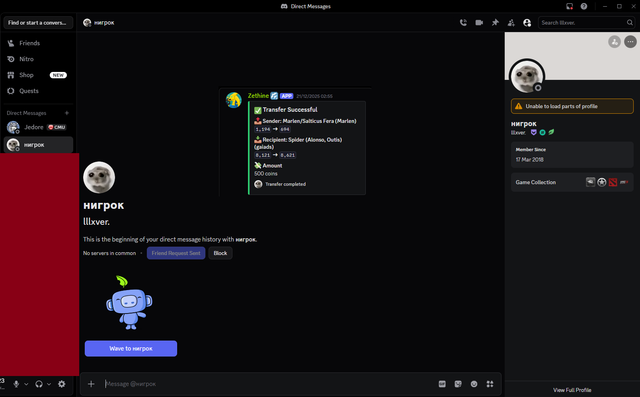Click friend options icon on profile banner

point(614,42)
